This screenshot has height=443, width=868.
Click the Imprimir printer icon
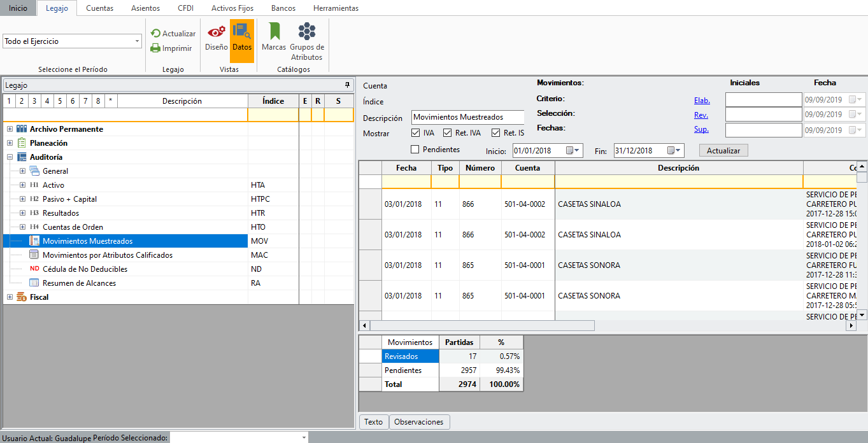[155, 48]
